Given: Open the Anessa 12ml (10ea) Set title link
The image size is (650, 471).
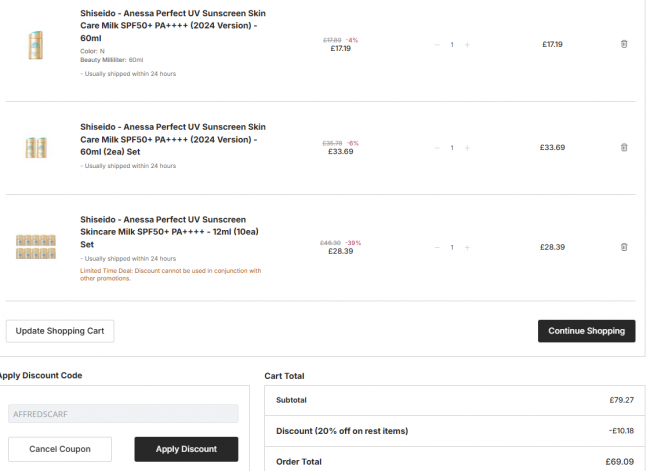Looking at the screenshot, I should [x=169, y=232].
